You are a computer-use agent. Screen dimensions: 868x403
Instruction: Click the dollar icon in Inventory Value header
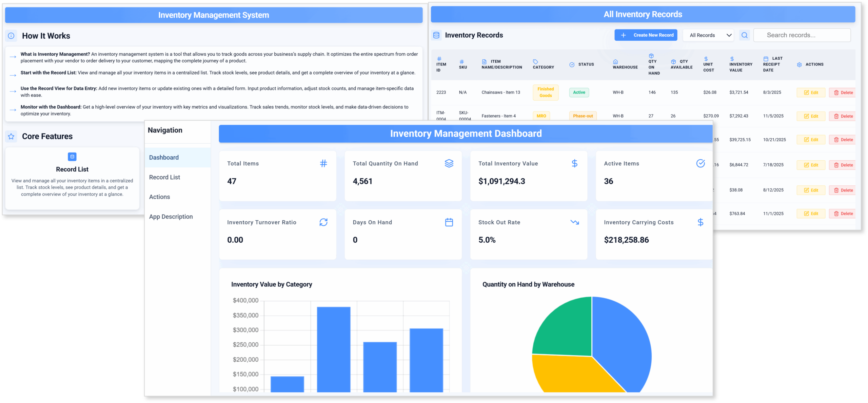pos(732,59)
